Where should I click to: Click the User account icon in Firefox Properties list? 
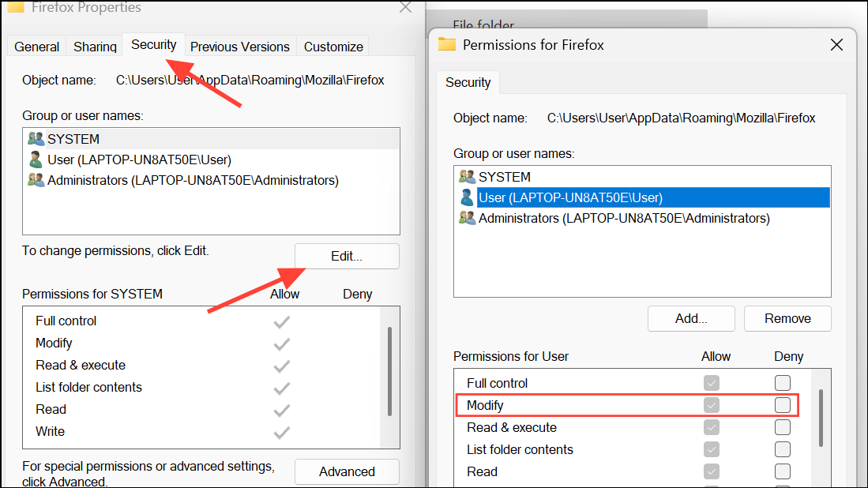pos(36,160)
